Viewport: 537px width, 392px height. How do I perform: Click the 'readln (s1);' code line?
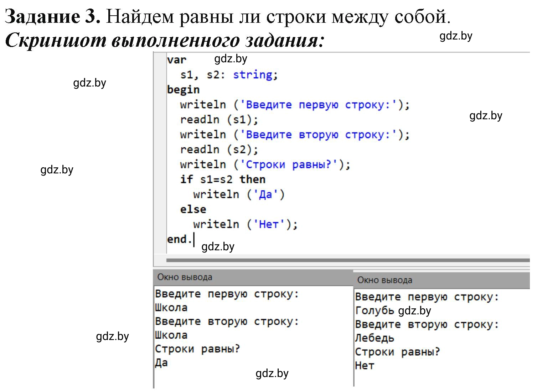pos(219,120)
